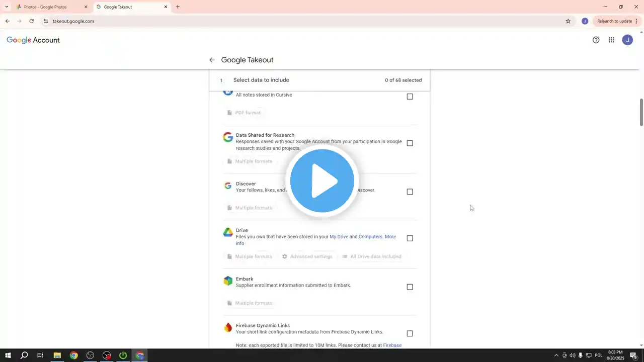
Task: Click the 'Select data to include' heading
Action: [261, 80]
